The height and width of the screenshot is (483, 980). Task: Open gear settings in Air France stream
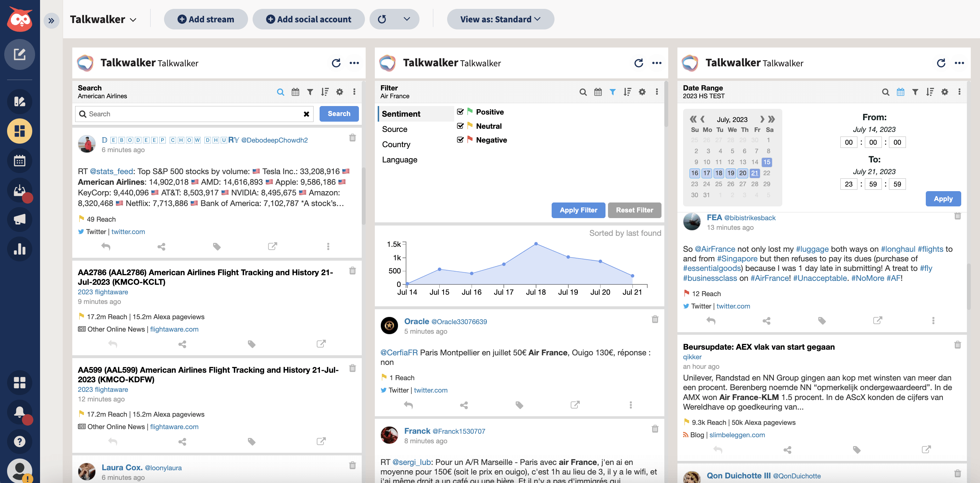click(642, 92)
